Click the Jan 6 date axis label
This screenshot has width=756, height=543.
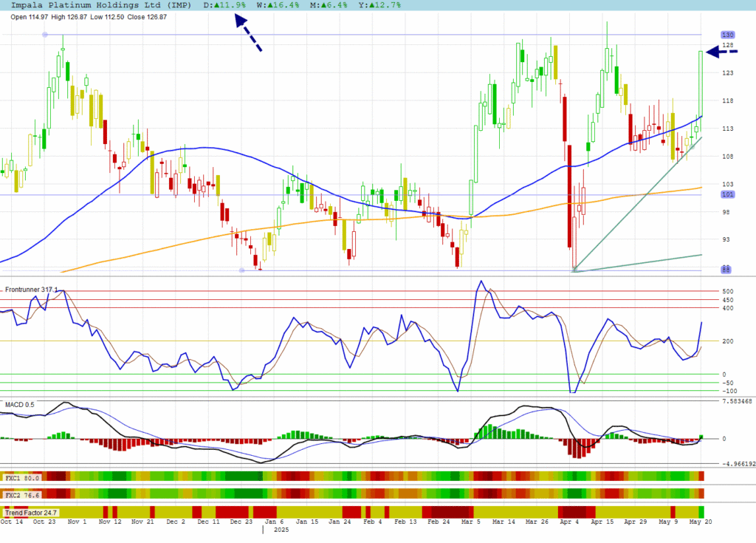[274, 522]
